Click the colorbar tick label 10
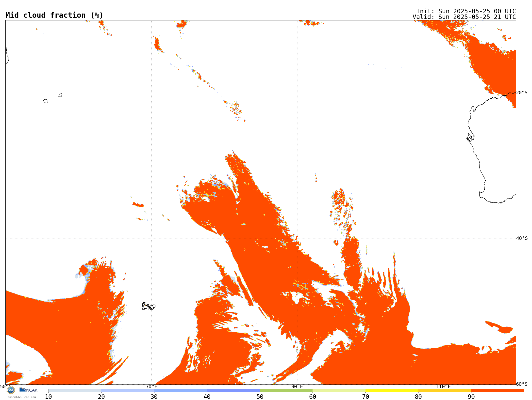532x400 pixels. point(49,397)
